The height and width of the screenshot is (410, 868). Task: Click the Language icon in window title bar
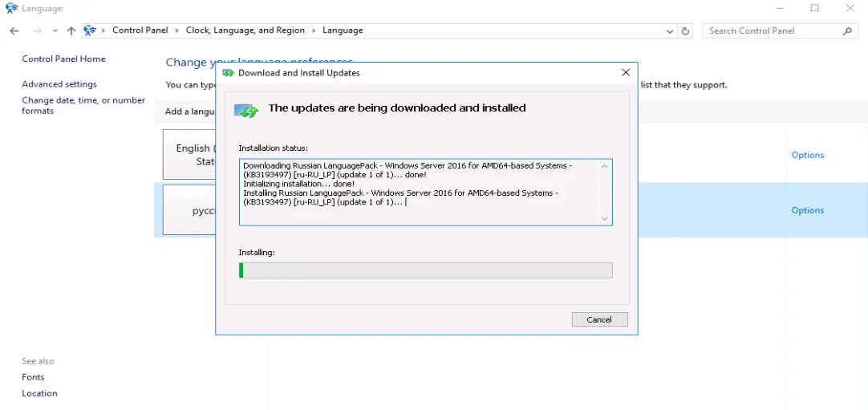click(11, 8)
